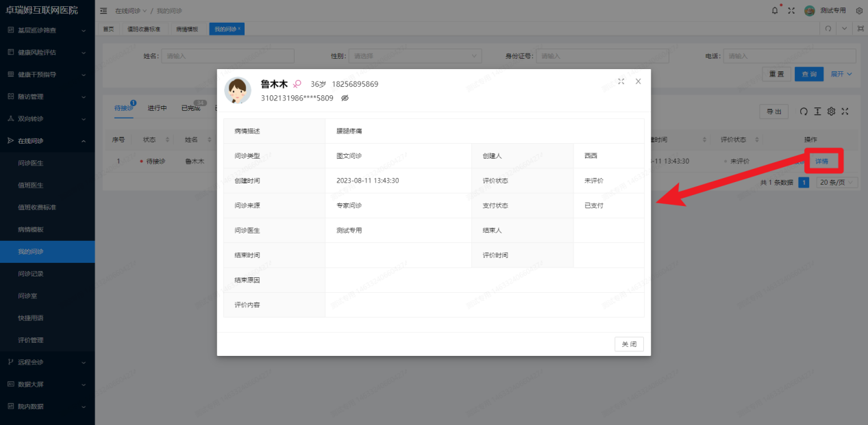Reveal hidden ID number with eye icon
Screen dimensions: 868x425
click(x=345, y=99)
